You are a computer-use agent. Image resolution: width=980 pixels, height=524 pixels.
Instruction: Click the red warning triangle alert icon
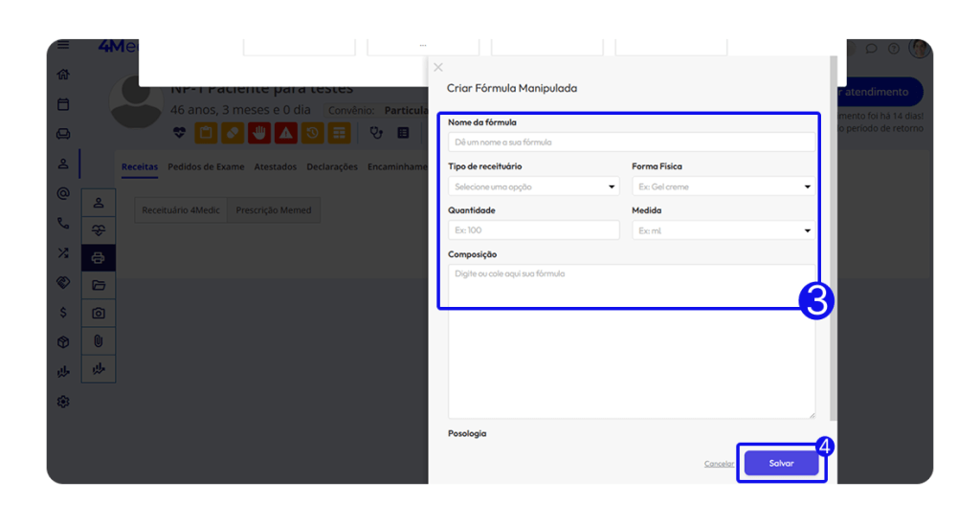285,133
